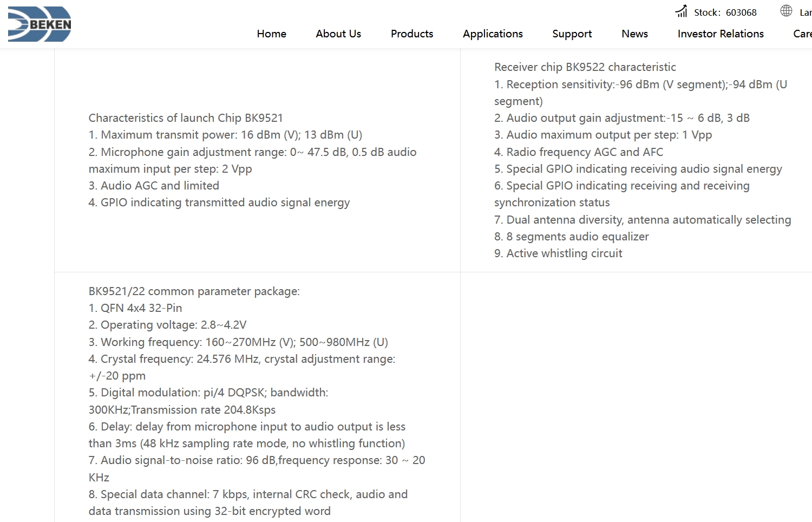The height and width of the screenshot is (522, 812).
Task: Go to the About Us page
Action: [338, 34]
